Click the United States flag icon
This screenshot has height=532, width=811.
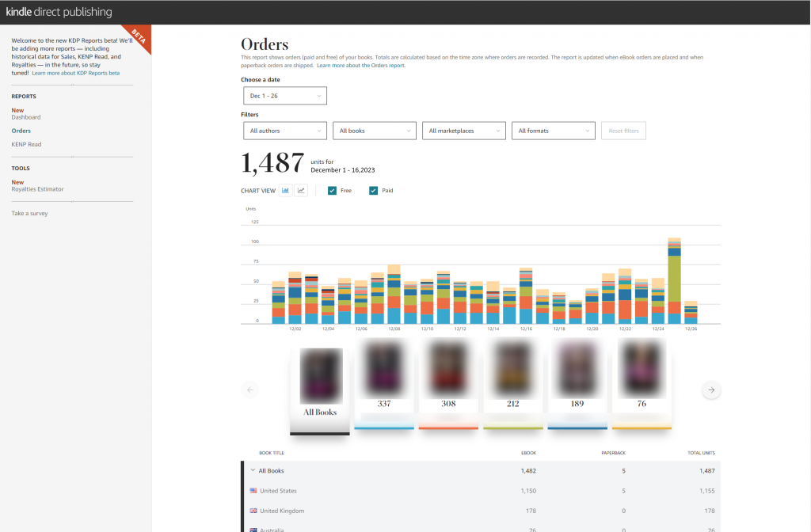(253, 491)
